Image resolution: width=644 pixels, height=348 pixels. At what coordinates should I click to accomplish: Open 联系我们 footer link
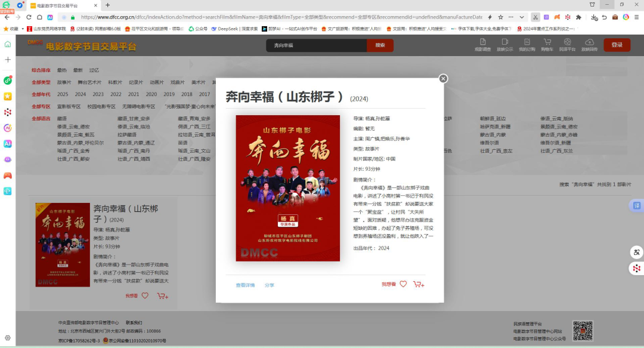(134, 323)
